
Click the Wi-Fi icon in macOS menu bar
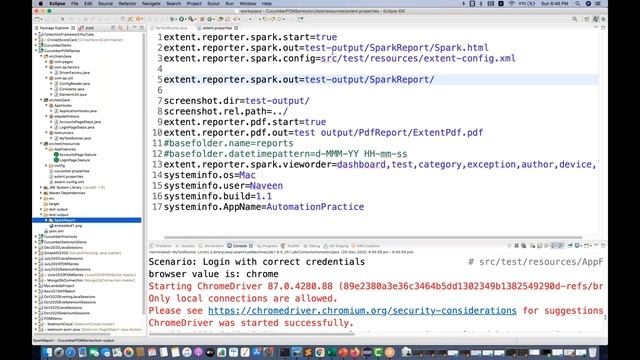point(511,3)
